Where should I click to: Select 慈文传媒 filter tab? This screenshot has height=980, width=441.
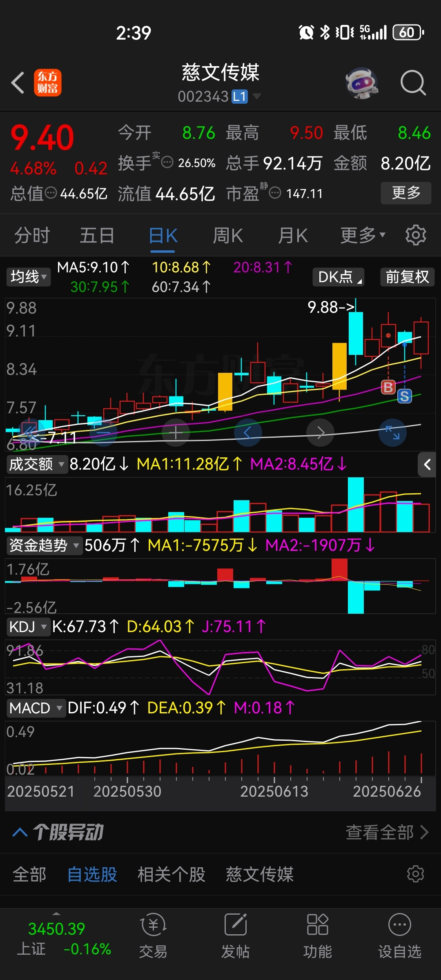pos(260,874)
